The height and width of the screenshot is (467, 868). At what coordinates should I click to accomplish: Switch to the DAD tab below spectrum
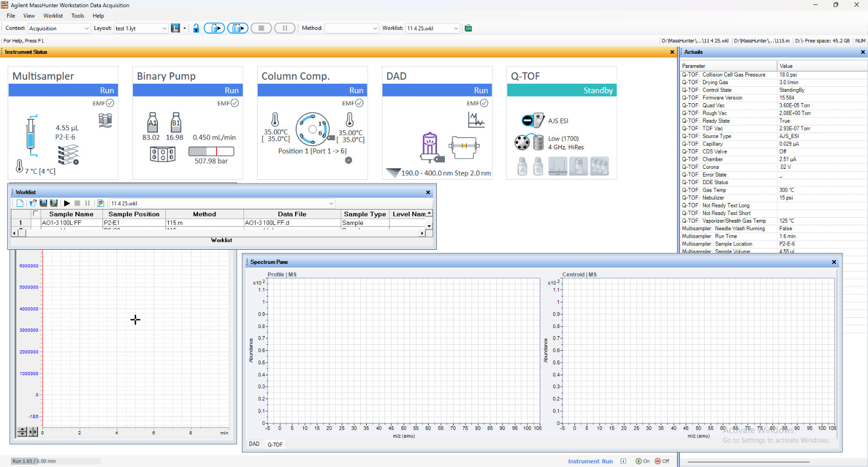254,444
